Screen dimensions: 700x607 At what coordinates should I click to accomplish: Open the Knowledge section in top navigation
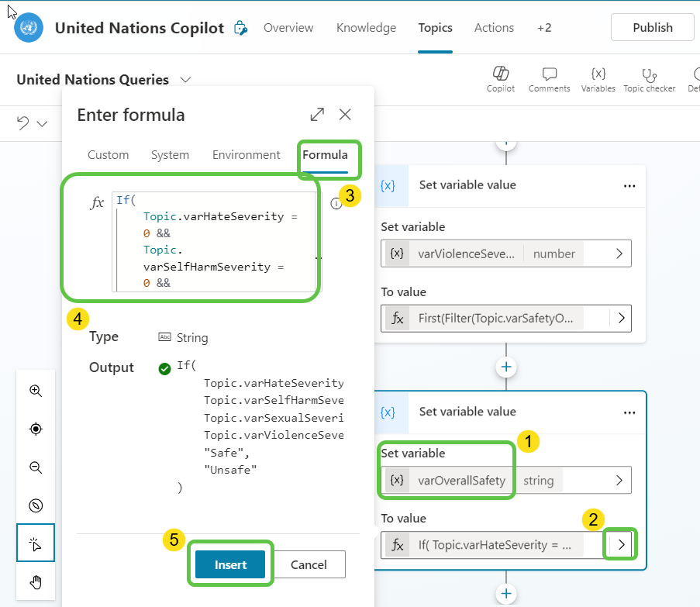tap(366, 28)
